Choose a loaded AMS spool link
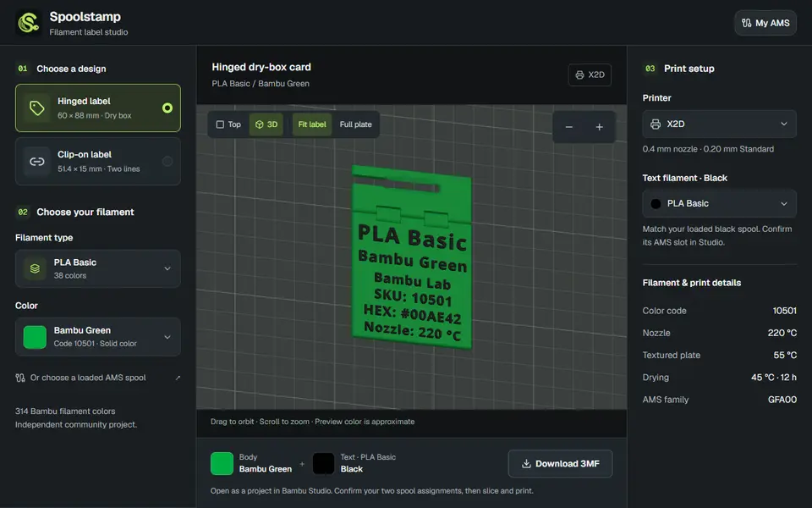The width and height of the screenshot is (812, 508). tap(98, 378)
